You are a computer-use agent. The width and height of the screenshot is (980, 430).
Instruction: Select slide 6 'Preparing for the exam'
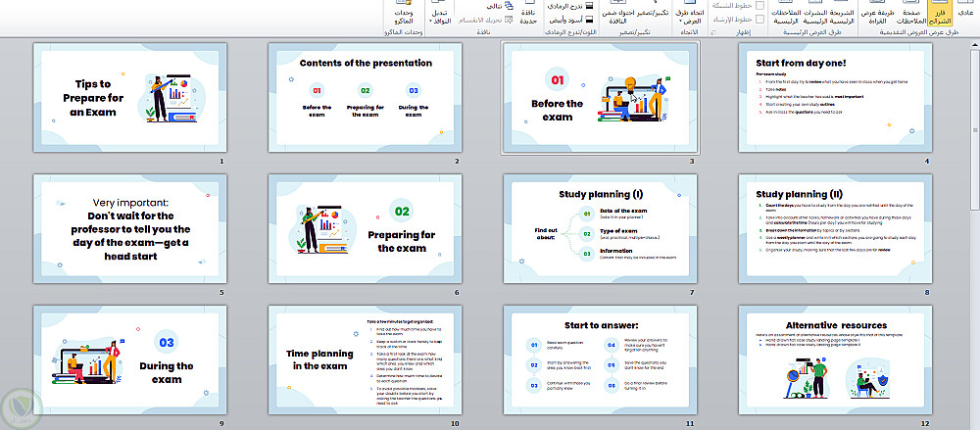365,229
